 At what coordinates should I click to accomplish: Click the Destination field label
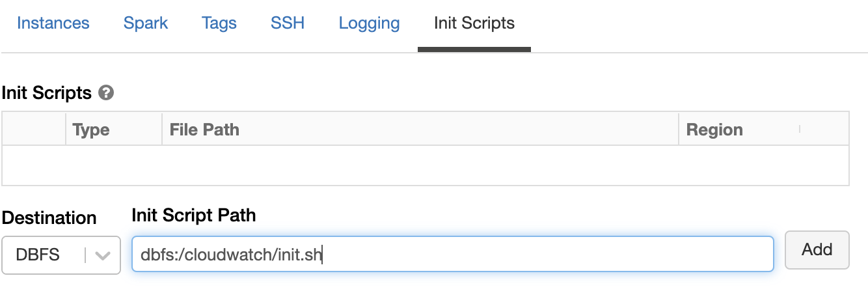(49, 217)
